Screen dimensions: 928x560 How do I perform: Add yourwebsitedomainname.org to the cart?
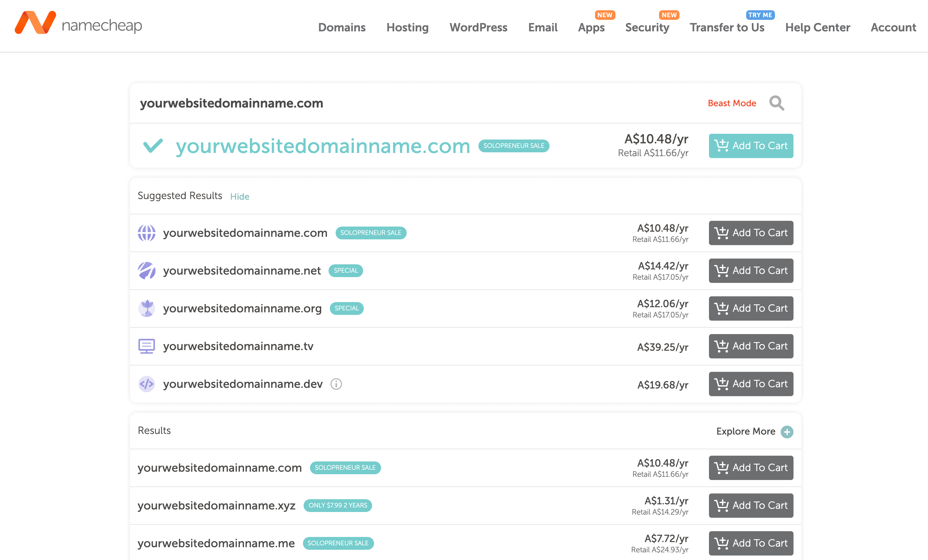[x=751, y=308]
